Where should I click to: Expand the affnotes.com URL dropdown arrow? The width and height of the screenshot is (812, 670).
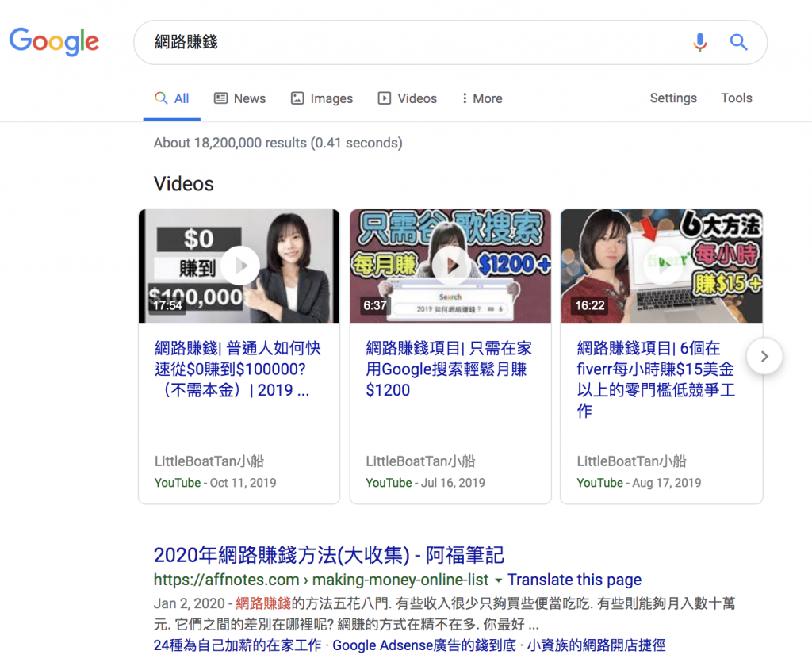(498, 580)
